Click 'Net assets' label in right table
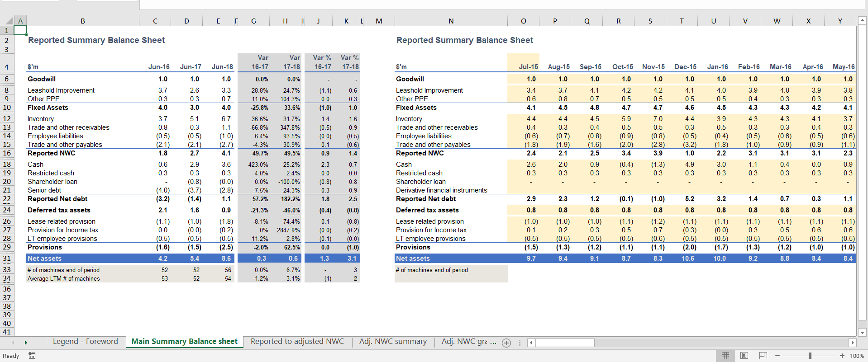This screenshot has height=362, width=868. coord(413,259)
